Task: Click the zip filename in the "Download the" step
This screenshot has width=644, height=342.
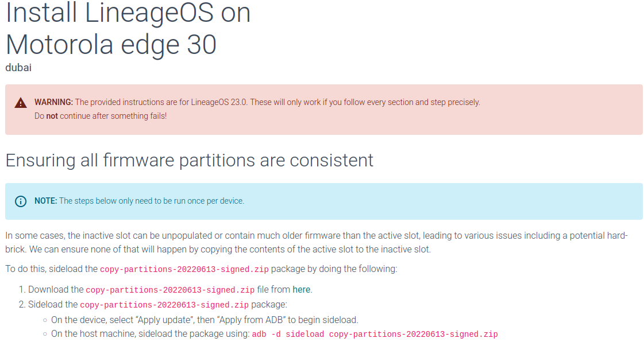Action: [x=170, y=290]
